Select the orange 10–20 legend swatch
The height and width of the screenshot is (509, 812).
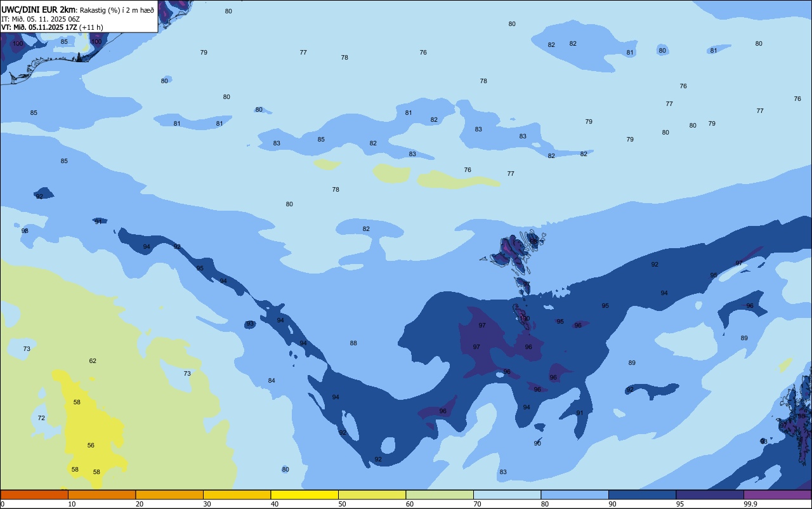(x=101, y=494)
